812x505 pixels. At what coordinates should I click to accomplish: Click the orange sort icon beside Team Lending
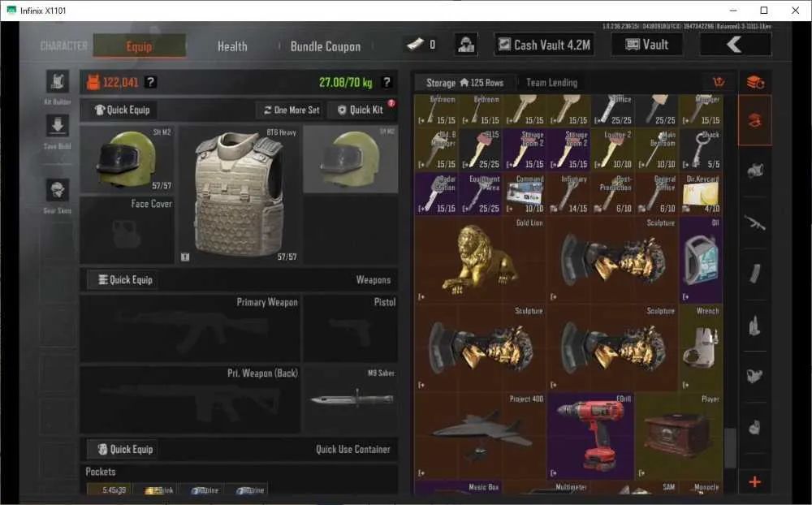pyautogui.click(x=719, y=82)
